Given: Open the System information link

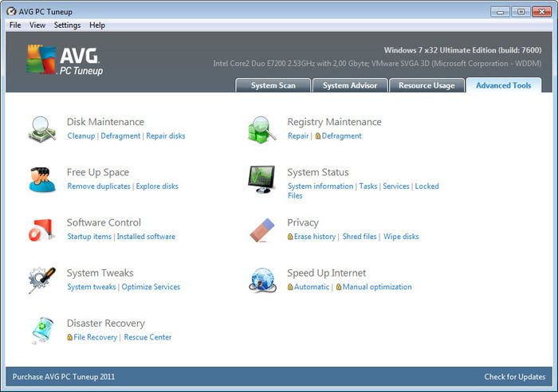Looking at the screenshot, I should click(x=320, y=186).
